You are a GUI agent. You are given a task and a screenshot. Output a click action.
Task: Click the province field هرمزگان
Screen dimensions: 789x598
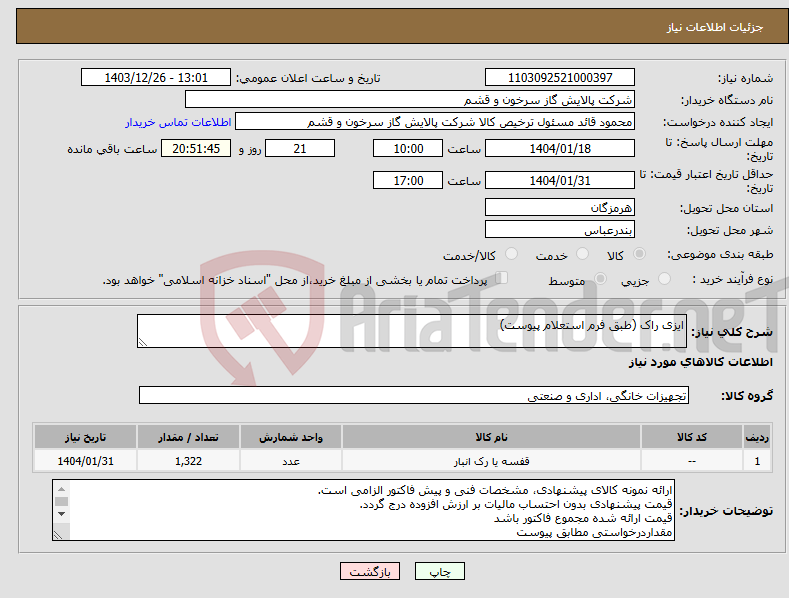[560, 207]
